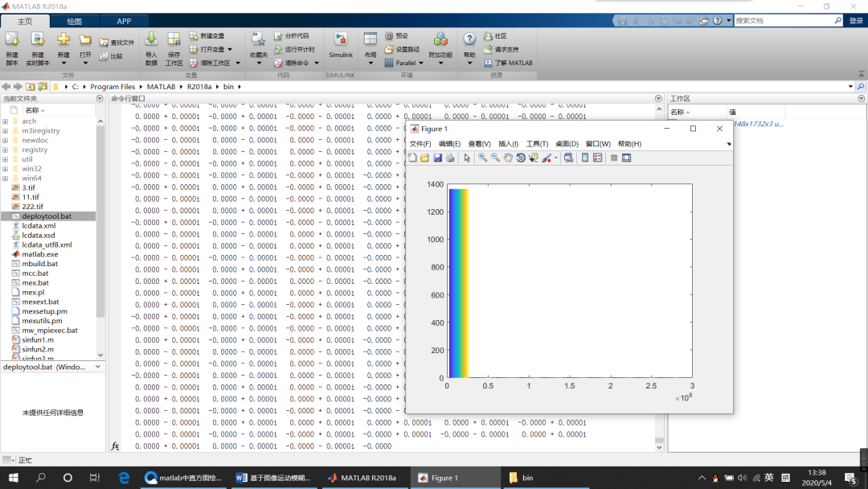Click in the 搜索文档 search documentation field
The image size is (868, 489).
coord(788,20)
